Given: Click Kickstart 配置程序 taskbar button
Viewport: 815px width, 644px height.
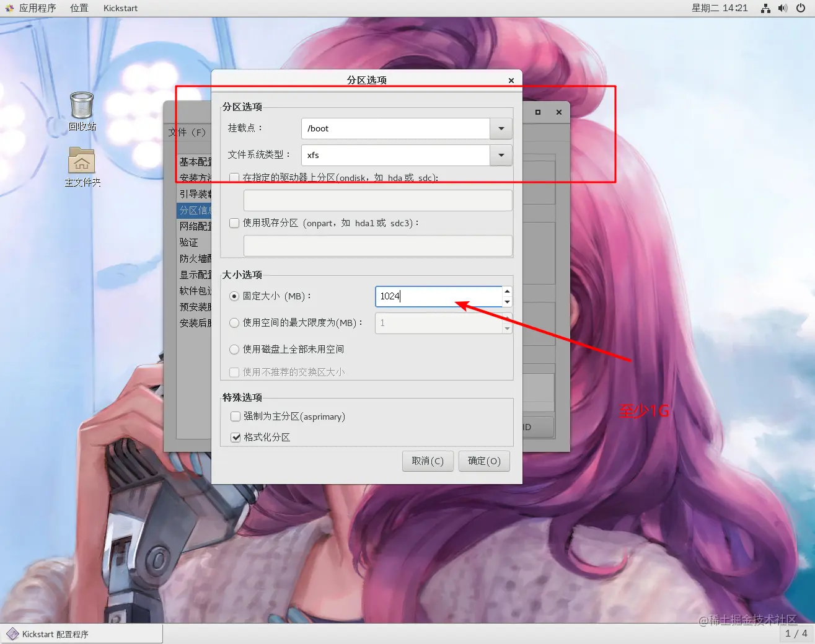Looking at the screenshot, I should pyautogui.click(x=81, y=634).
